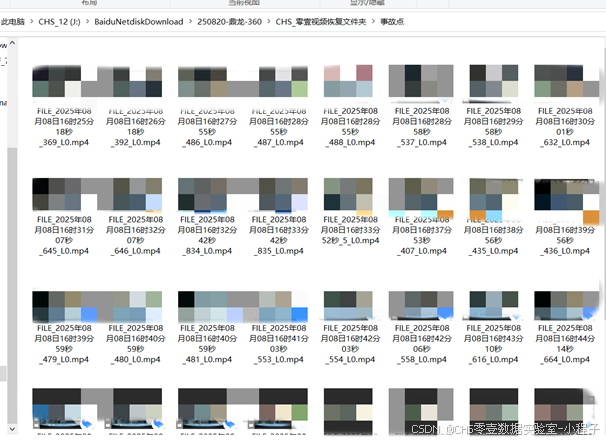This screenshot has width=606, height=441.
Task: Select video file _645_L0.mp4 thumbnail
Action: click(65, 194)
